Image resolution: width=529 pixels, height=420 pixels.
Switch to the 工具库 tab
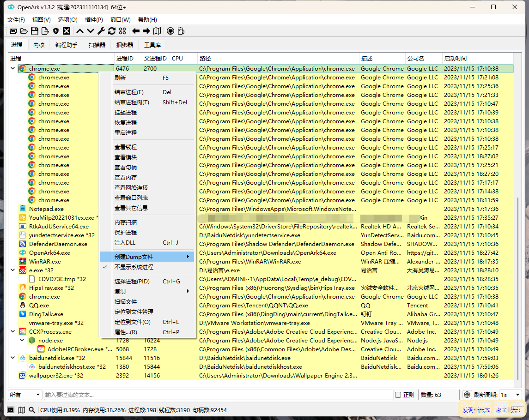point(152,45)
